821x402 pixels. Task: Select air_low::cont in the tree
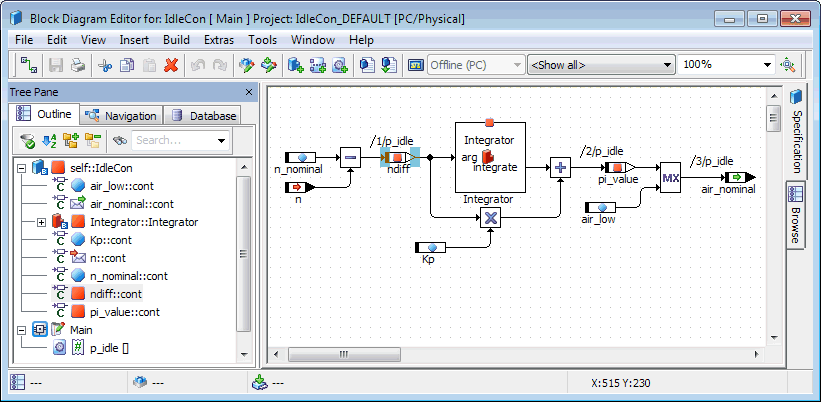pyautogui.click(x=121, y=186)
